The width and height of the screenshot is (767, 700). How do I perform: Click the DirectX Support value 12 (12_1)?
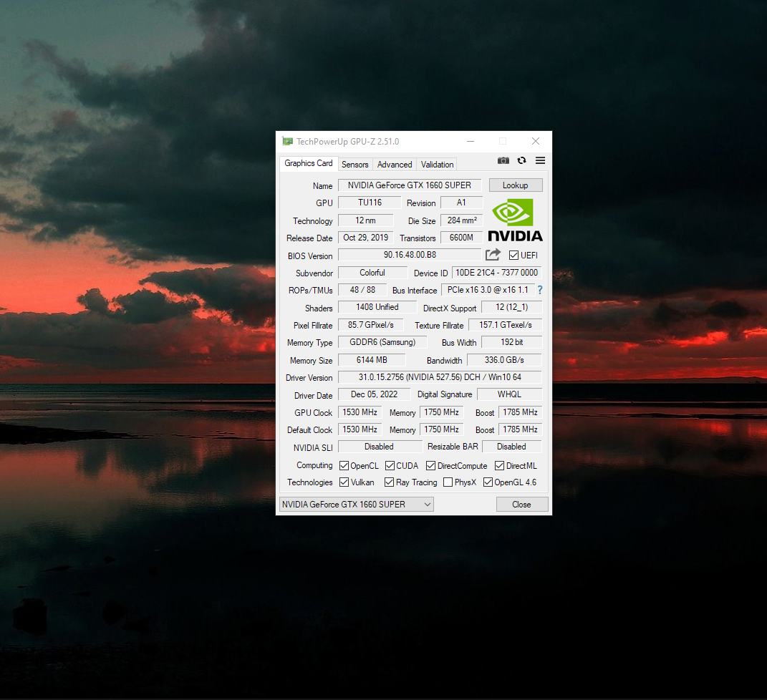[x=511, y=307]
